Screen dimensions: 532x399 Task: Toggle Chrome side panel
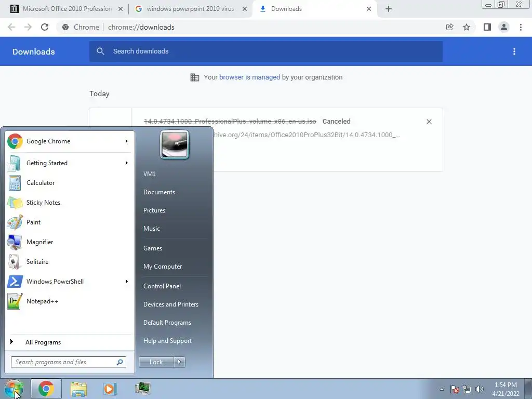tap(487, 27)
